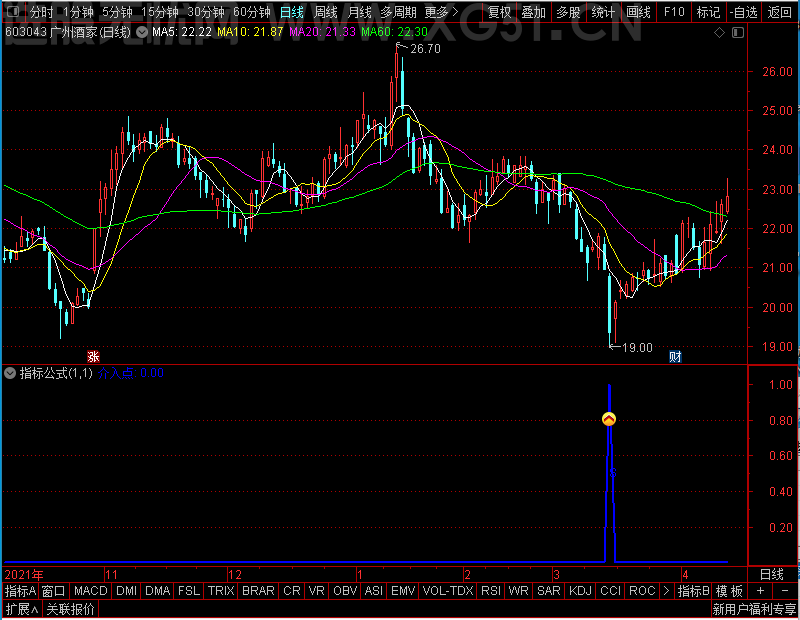Switch sub-chart to BRAR indicator

(x=258, y=591)
